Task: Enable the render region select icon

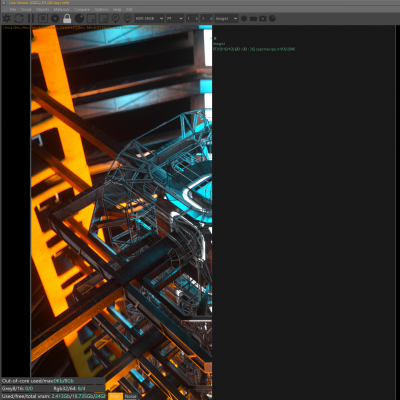Action: (x=91, y=18)
